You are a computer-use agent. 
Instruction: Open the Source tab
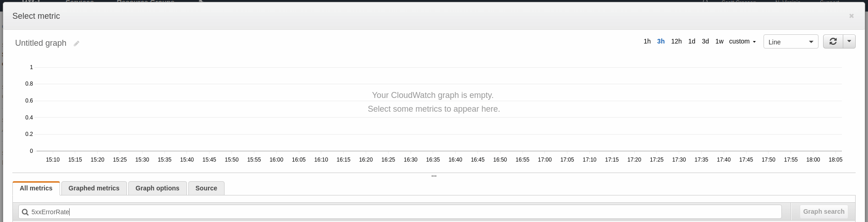pos(206,188)
